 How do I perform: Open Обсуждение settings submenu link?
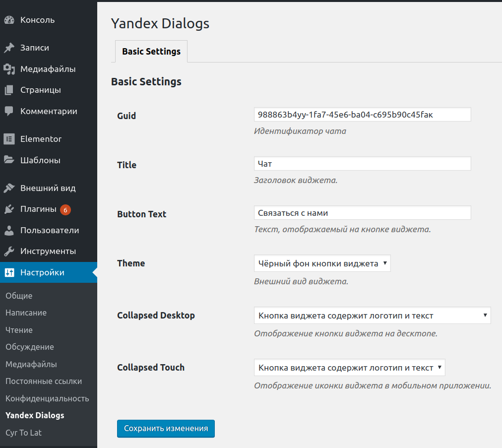[29, 347]
